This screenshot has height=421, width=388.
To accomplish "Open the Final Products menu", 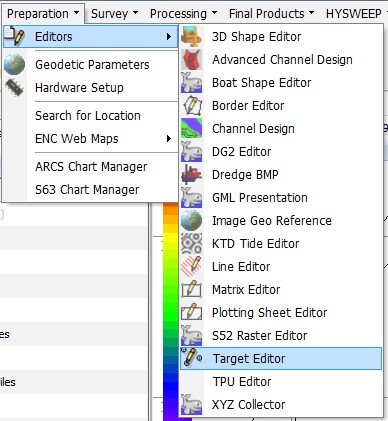I will click(271, 14).
